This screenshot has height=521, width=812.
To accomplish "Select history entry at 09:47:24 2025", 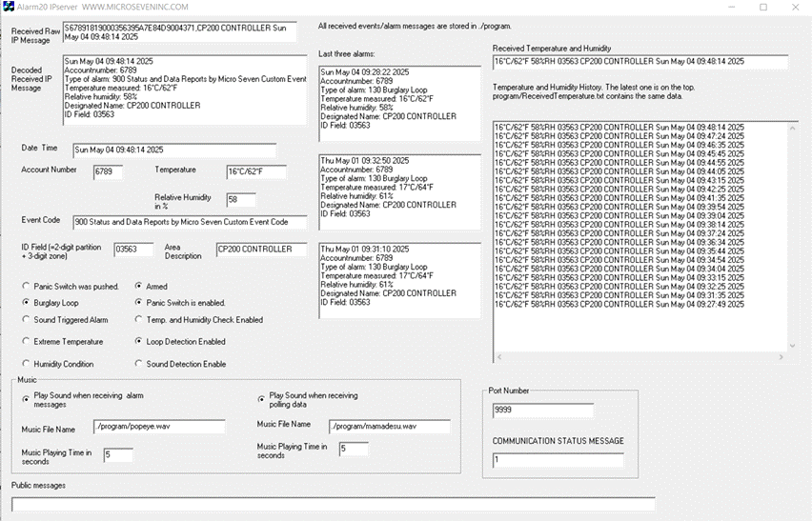I will 619,136.
